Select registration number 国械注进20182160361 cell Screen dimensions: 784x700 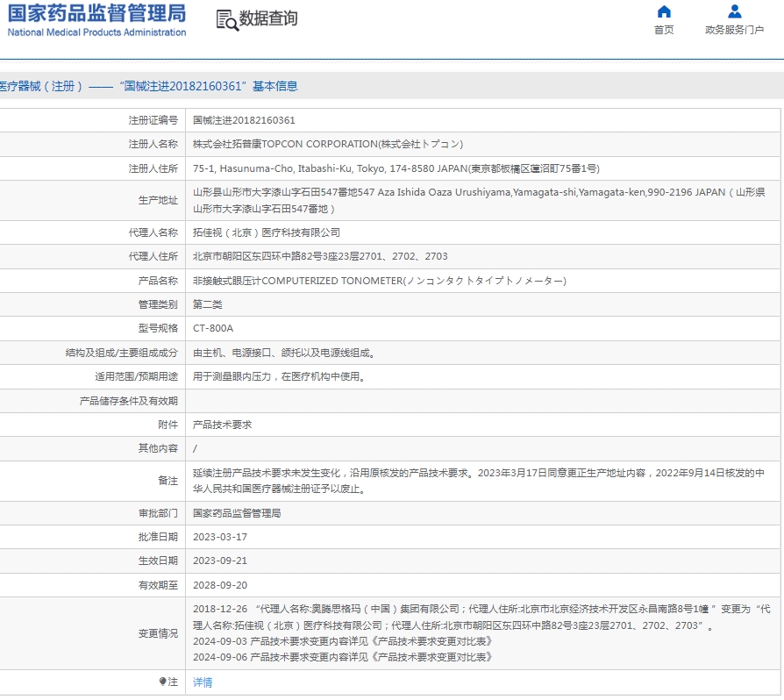tap(244, 120)
